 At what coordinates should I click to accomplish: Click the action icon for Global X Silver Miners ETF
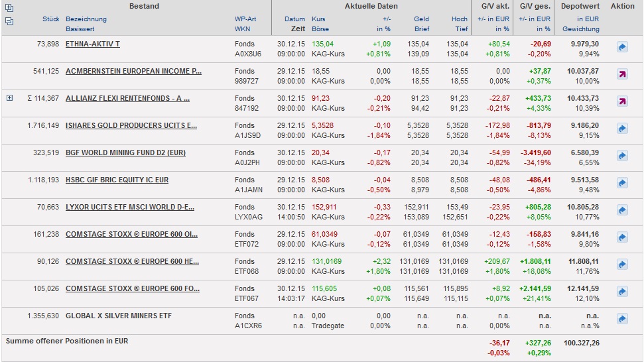(622, 319)
